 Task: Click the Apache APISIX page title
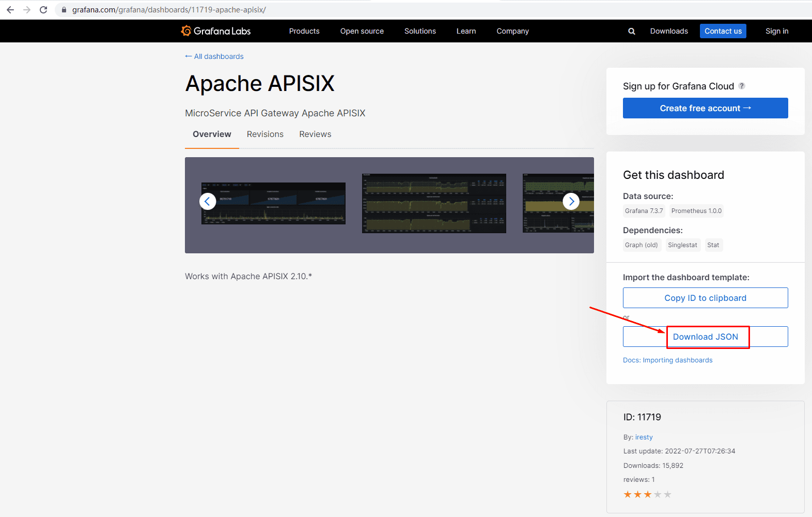tap(260, 84)
